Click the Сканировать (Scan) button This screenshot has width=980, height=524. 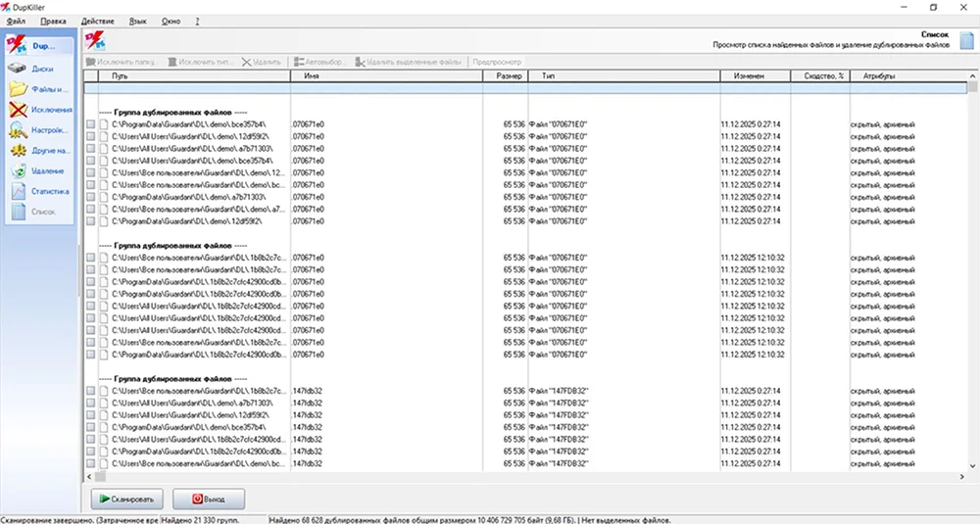127,499
